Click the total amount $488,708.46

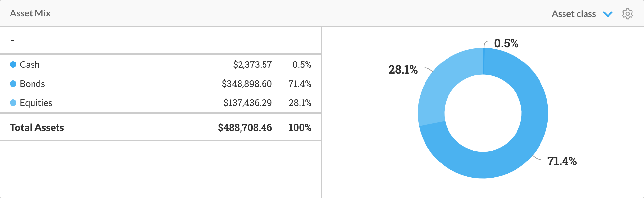point(245,127)
